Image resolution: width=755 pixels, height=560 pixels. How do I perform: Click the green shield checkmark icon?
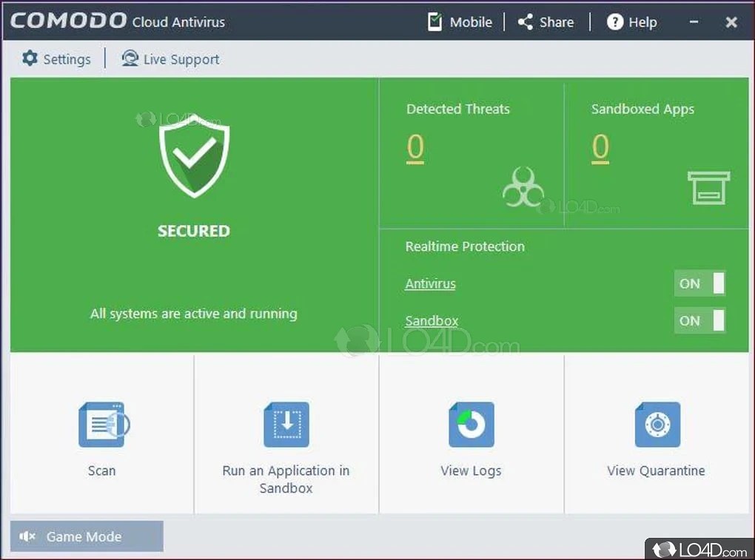tap(194, 155)
